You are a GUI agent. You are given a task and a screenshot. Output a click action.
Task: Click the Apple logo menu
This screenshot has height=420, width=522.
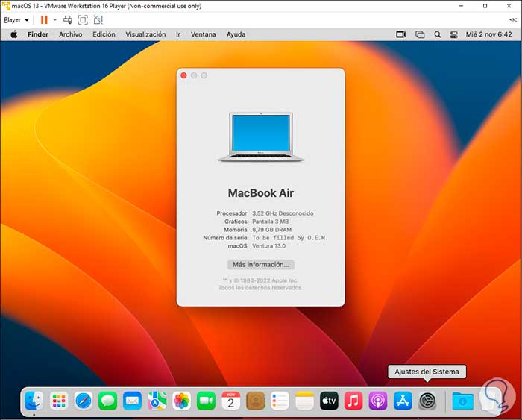[x=13, y=34]
